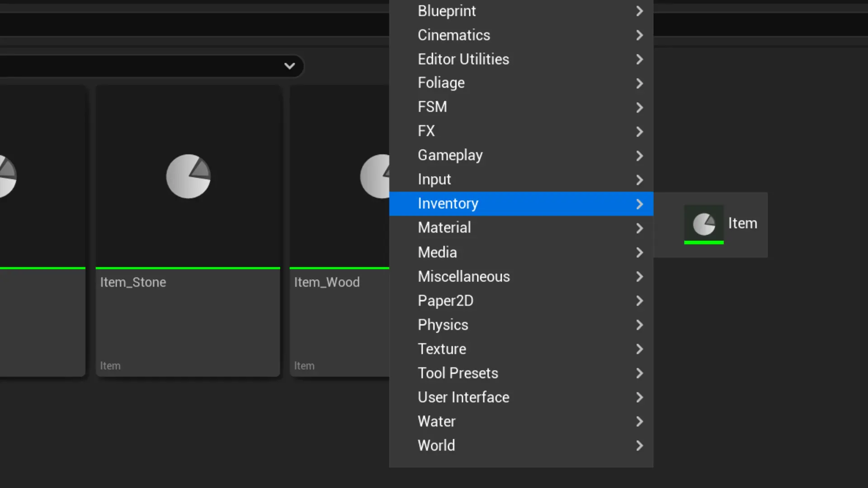868x488 pixels.
Task: Click the Item_Wood asset name
Action: pos(327,282)
